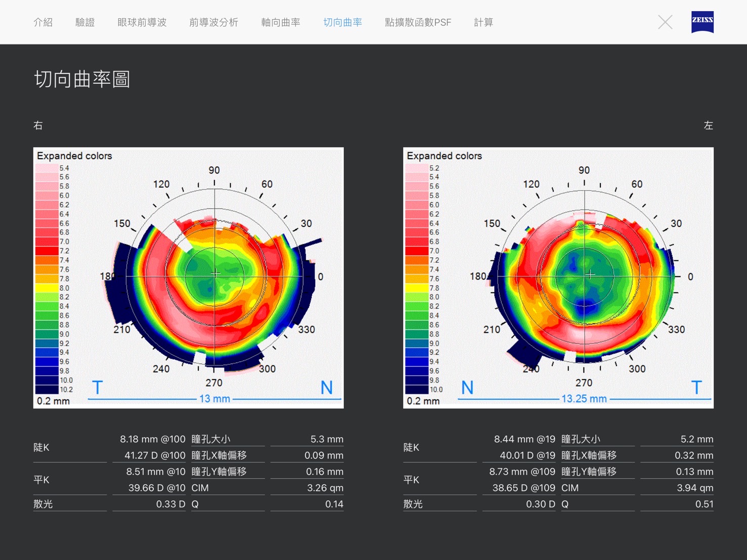747x560 pixels.
Task: Click right eye flat K value 8.51 mm @10
Action: click(156, 472)
